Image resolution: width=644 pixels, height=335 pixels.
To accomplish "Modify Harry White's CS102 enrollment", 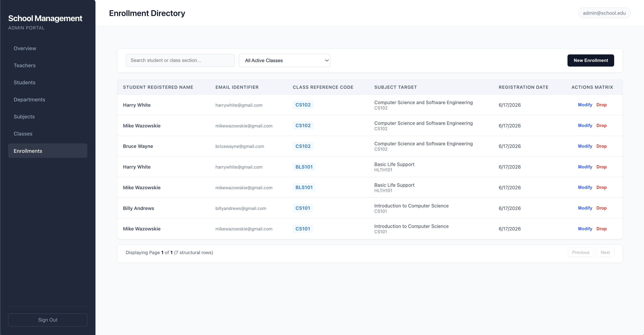I will point(585,105).
